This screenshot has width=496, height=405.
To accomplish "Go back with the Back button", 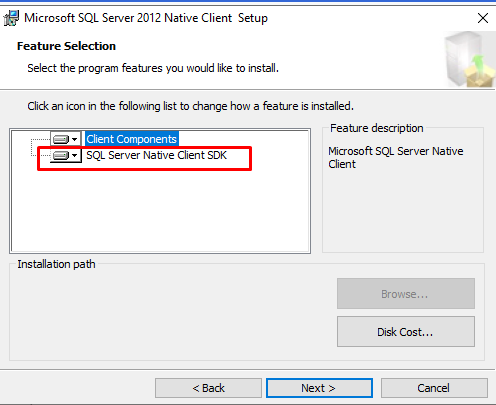I will tap(208, 388).
